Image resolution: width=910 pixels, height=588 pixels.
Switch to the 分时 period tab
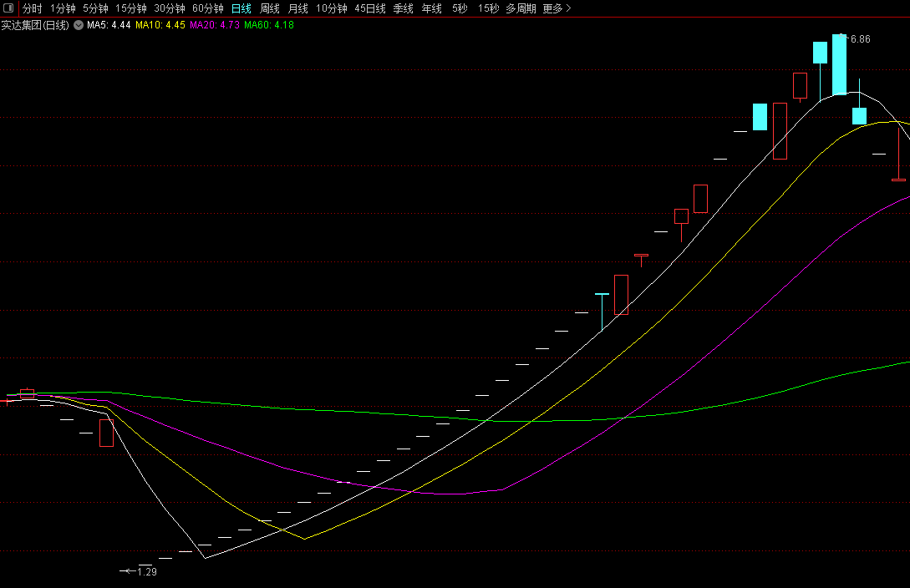[x=32, y=8]
